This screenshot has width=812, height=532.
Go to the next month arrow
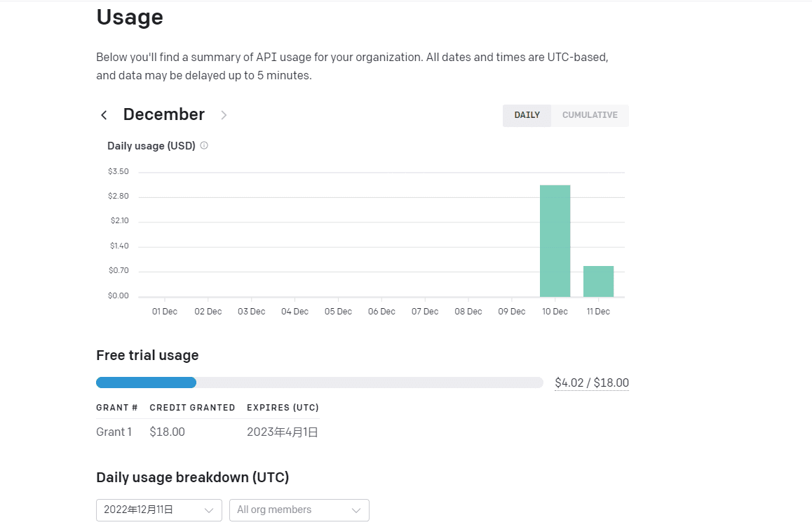click(x=224, y=115)
